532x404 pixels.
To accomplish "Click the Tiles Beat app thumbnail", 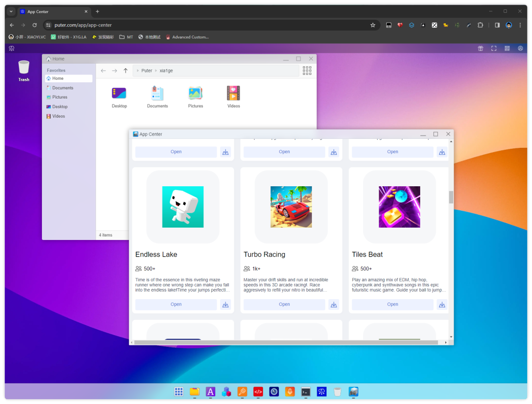I will [399, 207].
